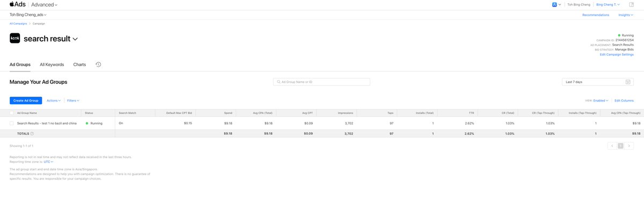Click the Toh Bing Cheng organization name
This screenshot has width=644, height=210.
click(579, 4)
